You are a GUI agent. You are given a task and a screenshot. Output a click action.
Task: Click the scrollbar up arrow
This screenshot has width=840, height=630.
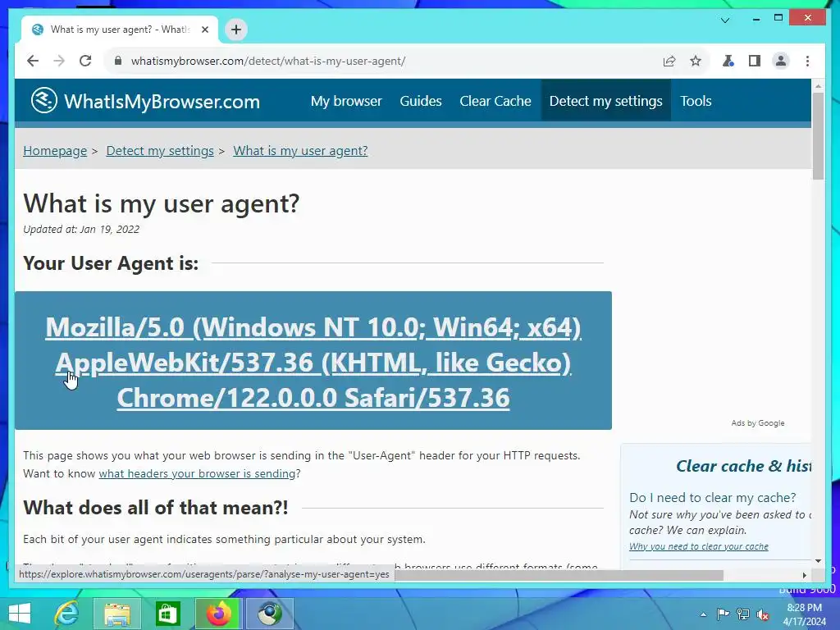tap(818, 85)
